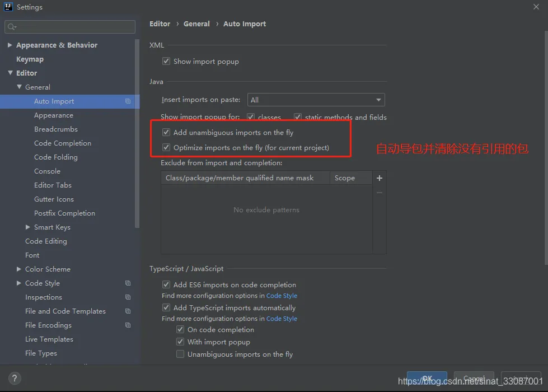This screenshot has width=548, height=392.
Task: Click the plus icon to add exclude pattern
Action: click(x=379, y=178)
